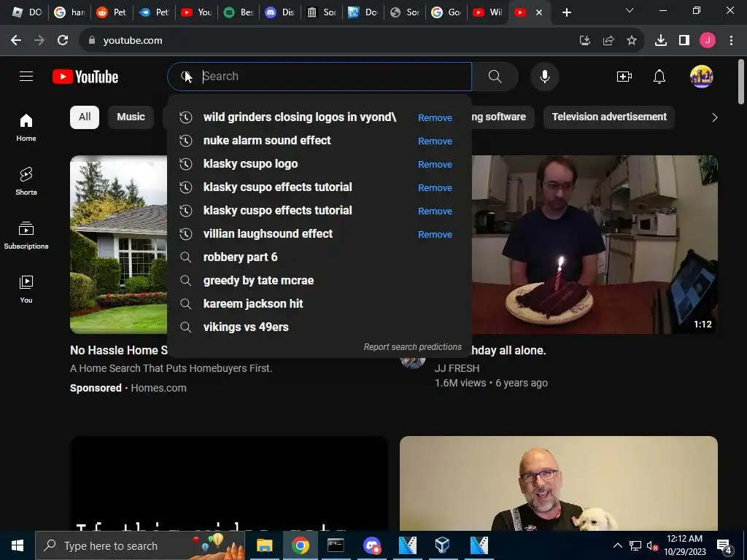The height and width of the screenshot is (560, 747).
Task: Remove 'nuke alarm sound effect' suggestion
Action: (435, 141)
